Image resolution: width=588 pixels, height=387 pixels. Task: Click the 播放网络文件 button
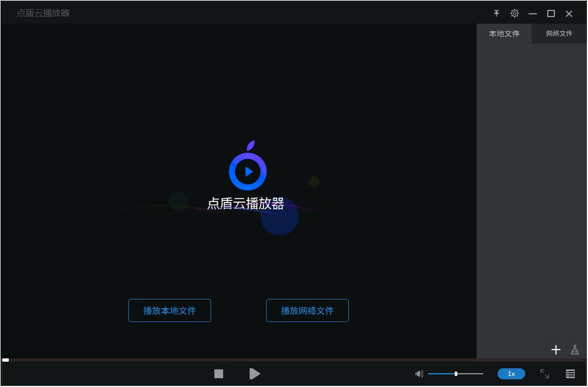[308, 310]
